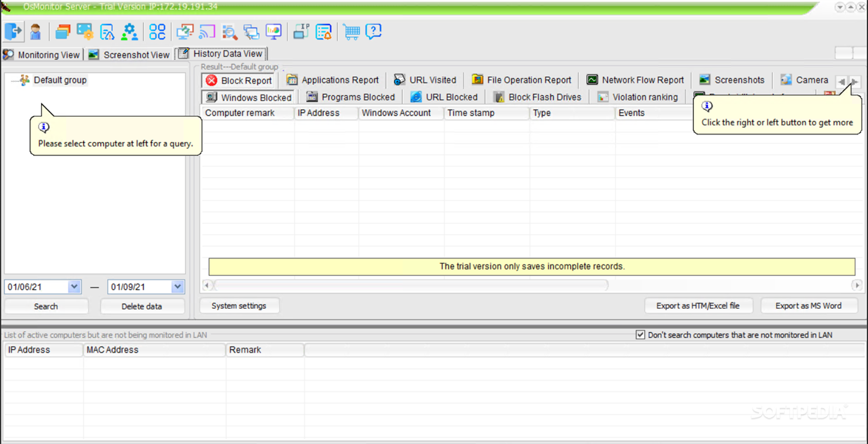Click the four blue squares grid icon

(157, 31)
